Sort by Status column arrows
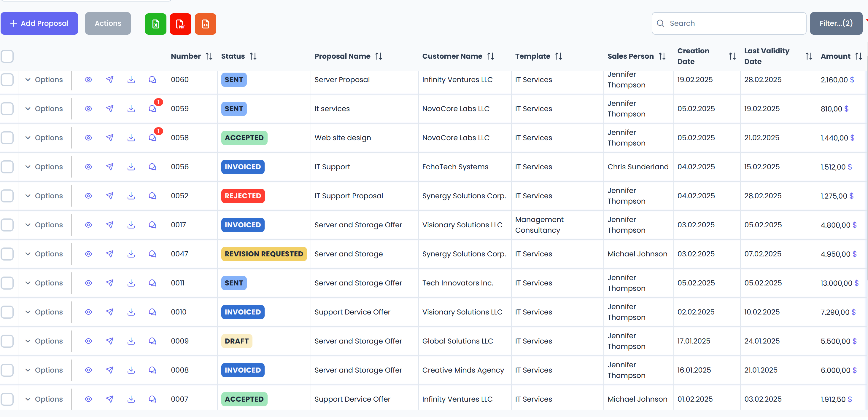Screen dimensions: 868x420 click(x=253, y=56)
